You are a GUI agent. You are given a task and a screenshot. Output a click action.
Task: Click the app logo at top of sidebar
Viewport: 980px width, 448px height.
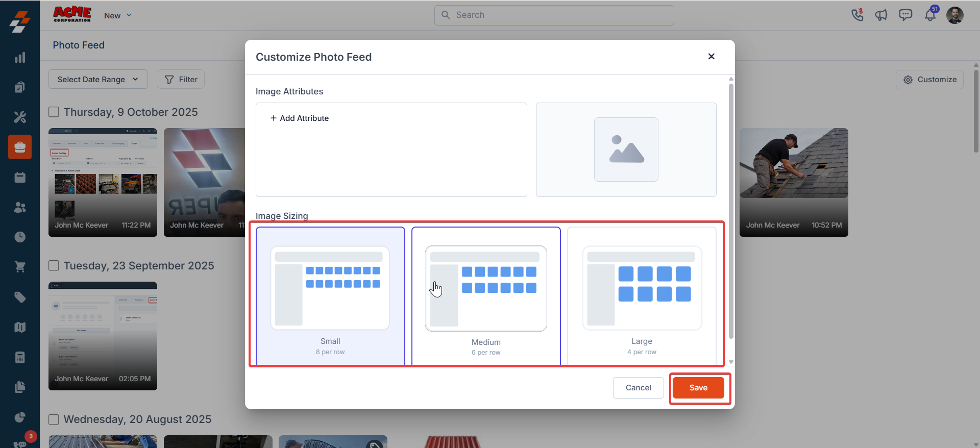[20, 21]
